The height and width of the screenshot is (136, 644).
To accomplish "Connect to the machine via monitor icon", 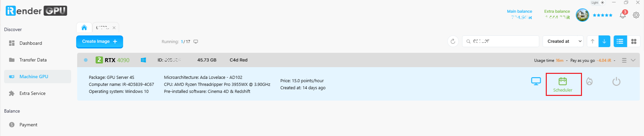I will 536,81.
